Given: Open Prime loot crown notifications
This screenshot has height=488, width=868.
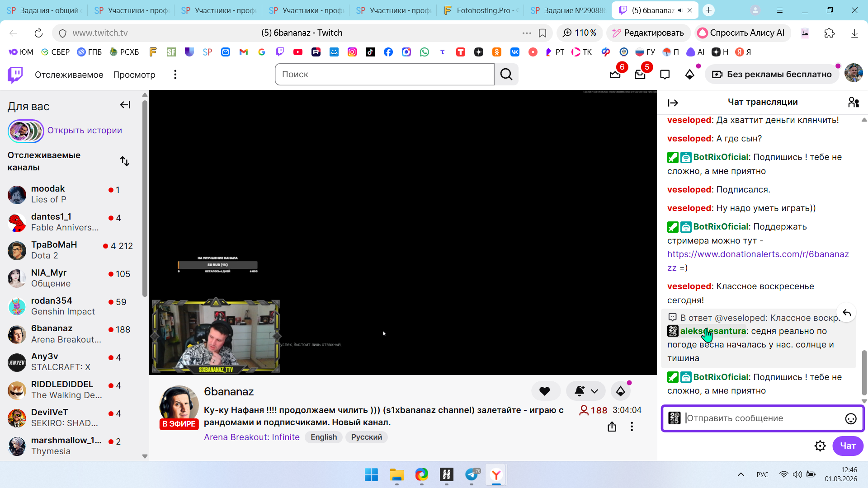Looking at the screenshot, I should (x=615, y=75).
